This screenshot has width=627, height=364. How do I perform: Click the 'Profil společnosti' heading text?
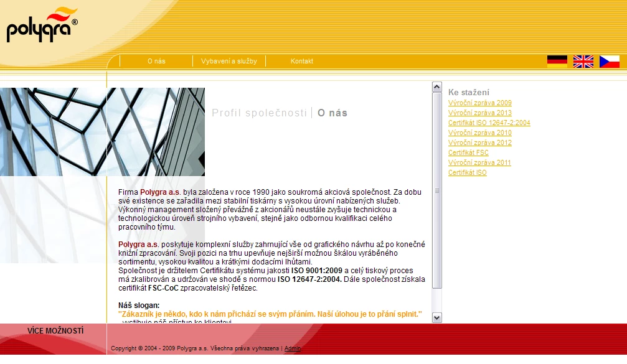pyautogui.click(x=259, y=113)
